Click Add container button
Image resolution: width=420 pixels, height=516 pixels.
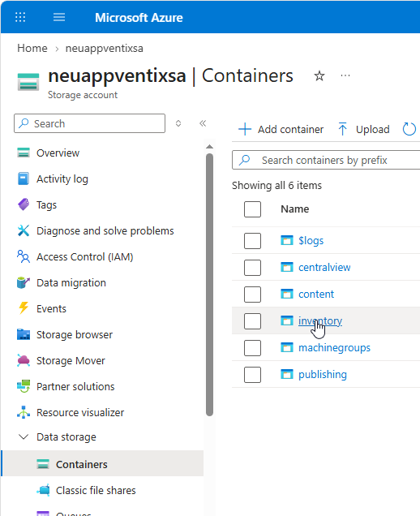tap(281, 129)
